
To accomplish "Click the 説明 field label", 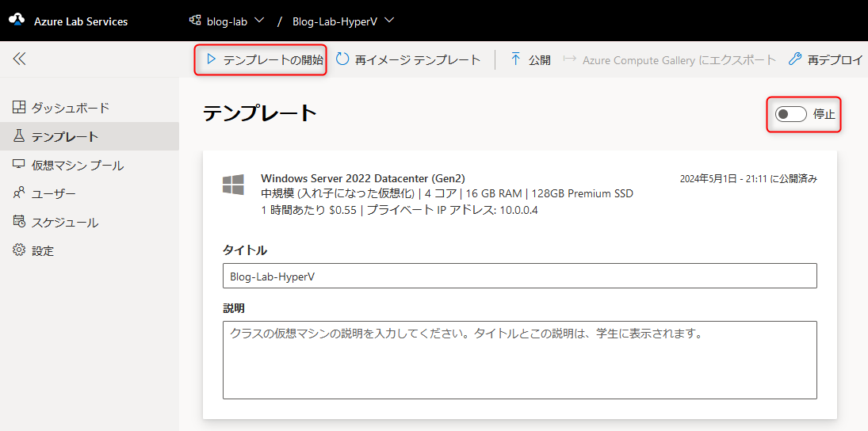I will (x=234, y=307).
